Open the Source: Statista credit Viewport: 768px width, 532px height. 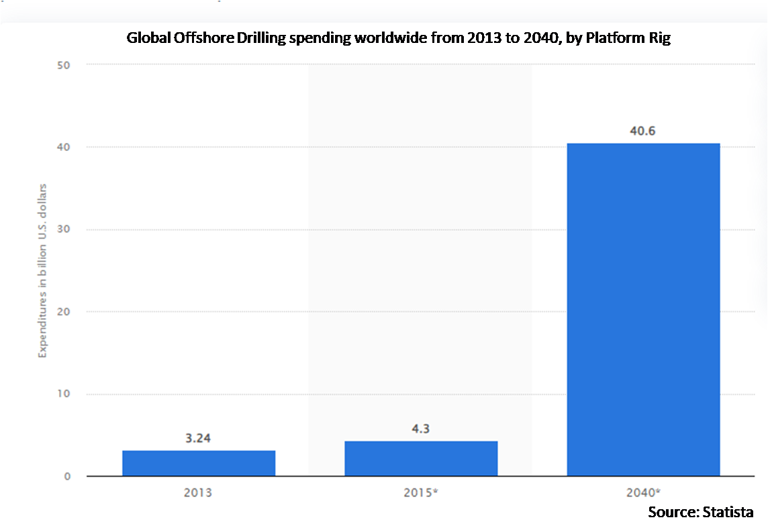(x=700, y=513)
